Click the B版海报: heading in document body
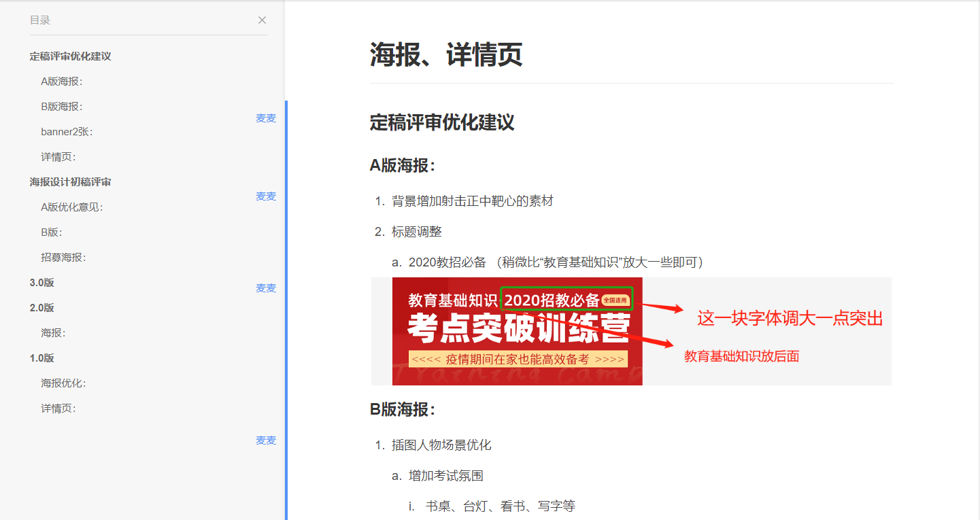 pyautogui.click(x=403, y=409)
